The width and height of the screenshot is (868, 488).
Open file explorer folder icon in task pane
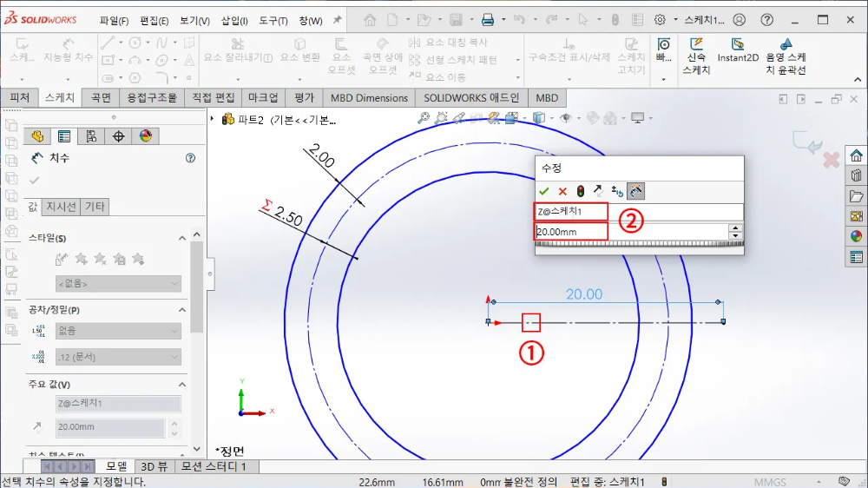tap(856, 196)
